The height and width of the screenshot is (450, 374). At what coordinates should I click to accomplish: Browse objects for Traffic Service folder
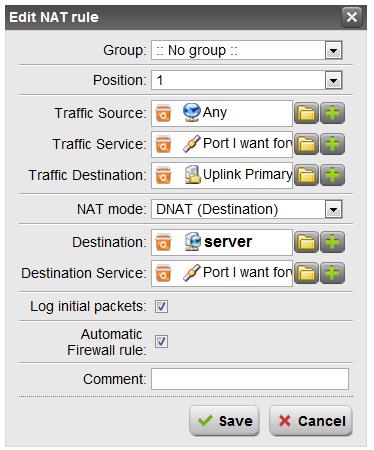click(x=306, y=144)
